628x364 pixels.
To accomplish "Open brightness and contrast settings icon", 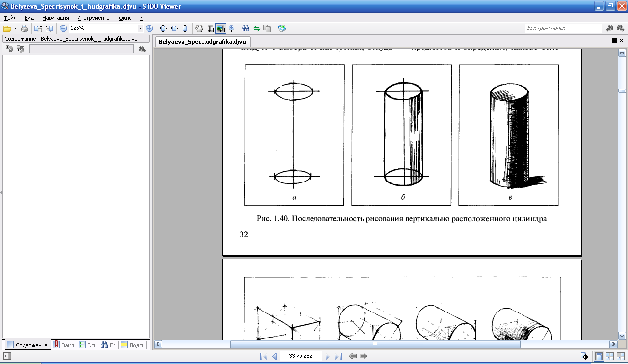I will click(584, 357).
